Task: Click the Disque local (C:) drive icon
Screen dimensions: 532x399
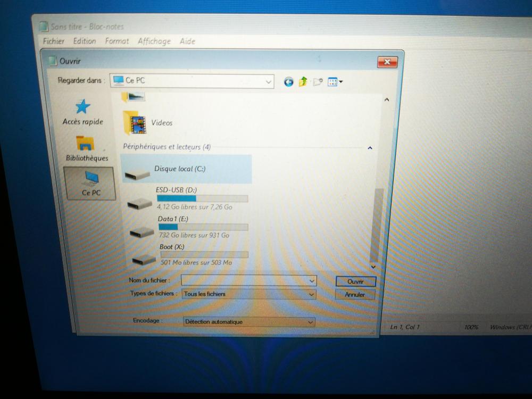Action: click(x=137, y=174)
